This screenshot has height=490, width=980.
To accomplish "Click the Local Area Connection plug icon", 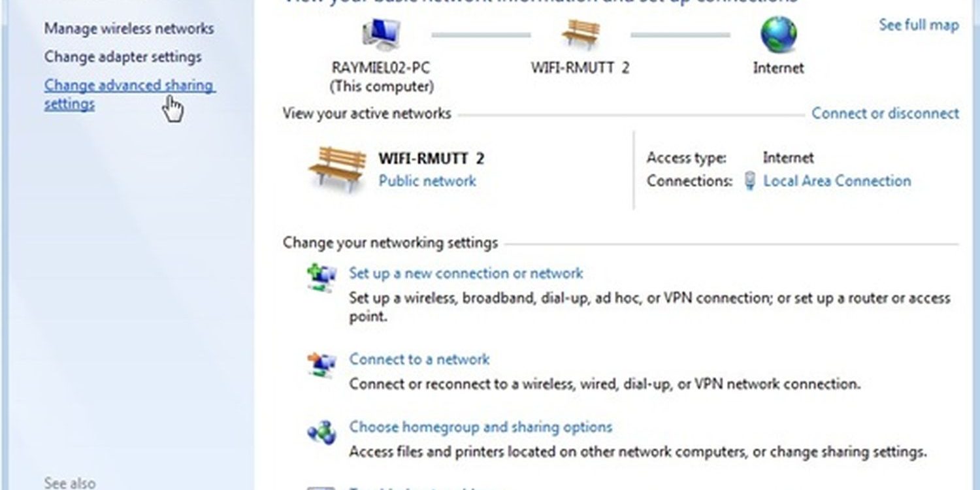I will point(750,181).
